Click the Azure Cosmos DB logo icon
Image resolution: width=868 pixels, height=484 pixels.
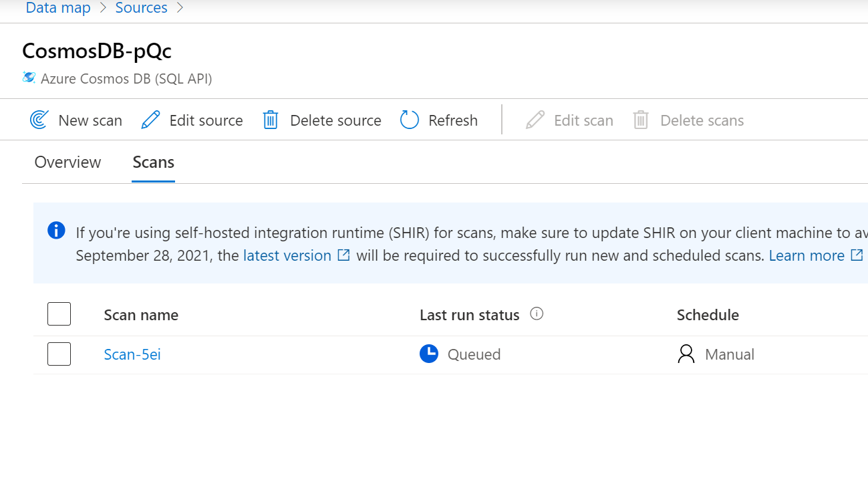click(29, 78)
